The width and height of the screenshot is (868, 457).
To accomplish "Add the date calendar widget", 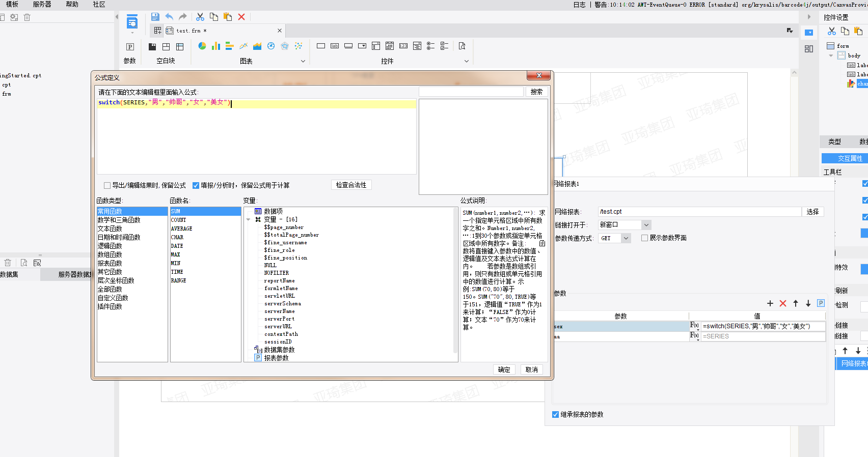I will pos(390,46).
